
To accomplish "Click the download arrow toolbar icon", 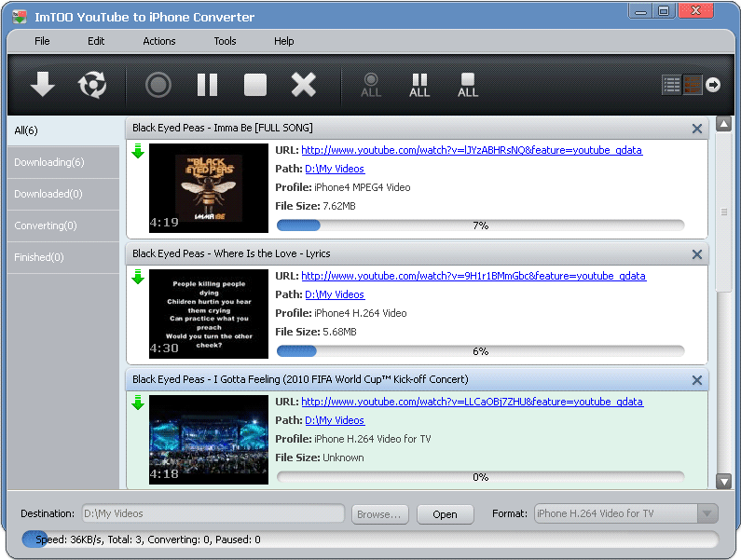I will pos(43,86).
